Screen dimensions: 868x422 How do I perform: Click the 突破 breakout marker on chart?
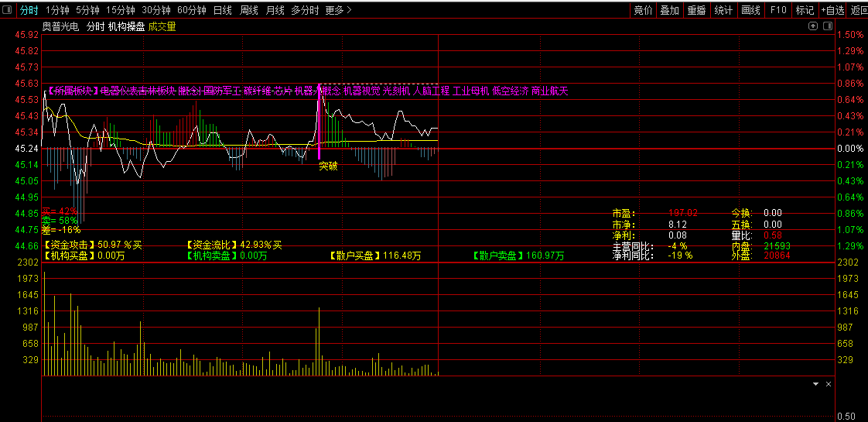point(328,166)
